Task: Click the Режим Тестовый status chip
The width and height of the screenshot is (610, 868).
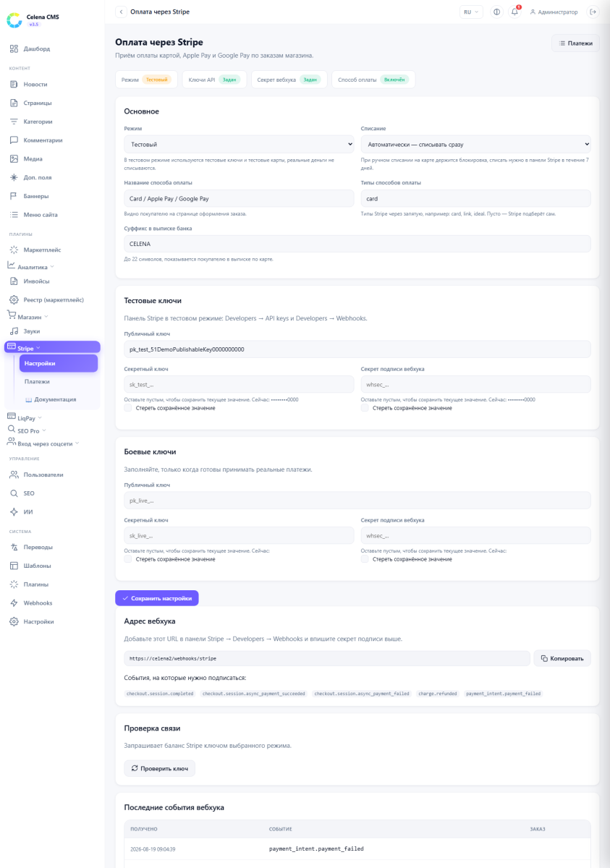Action: coord(146,80)
